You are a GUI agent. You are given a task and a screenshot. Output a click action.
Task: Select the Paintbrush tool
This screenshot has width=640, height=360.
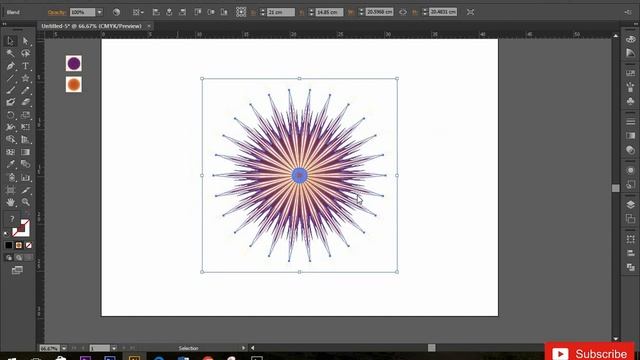(11, 90)
